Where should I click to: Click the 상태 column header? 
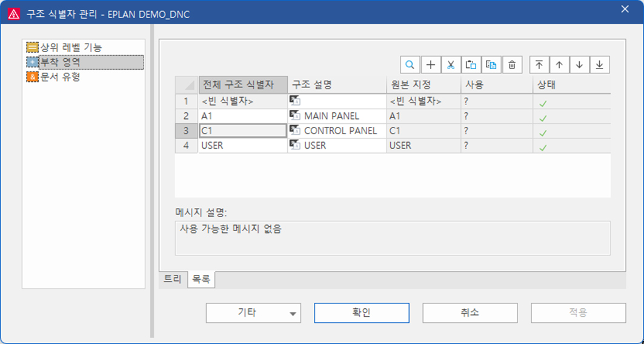(x=572, y=85)
